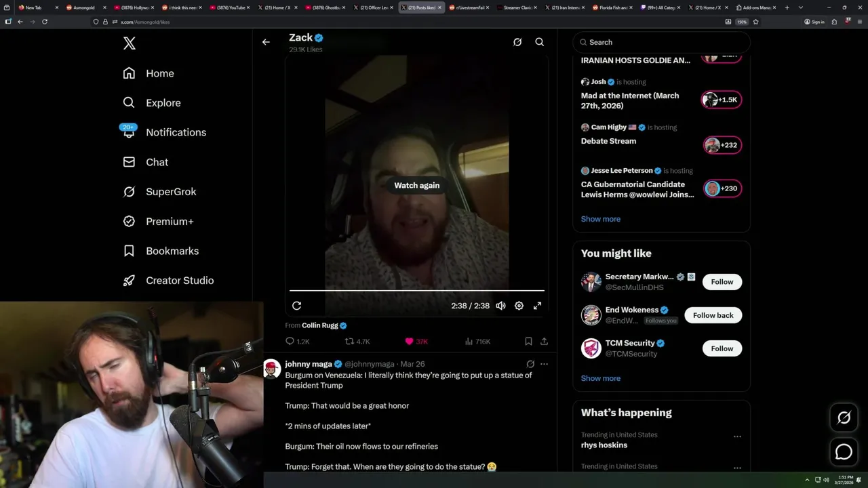This screenshot has height=488, width=868.
Task: Open the Firefox hamburger menu
Action: click(x=860, y=22)
